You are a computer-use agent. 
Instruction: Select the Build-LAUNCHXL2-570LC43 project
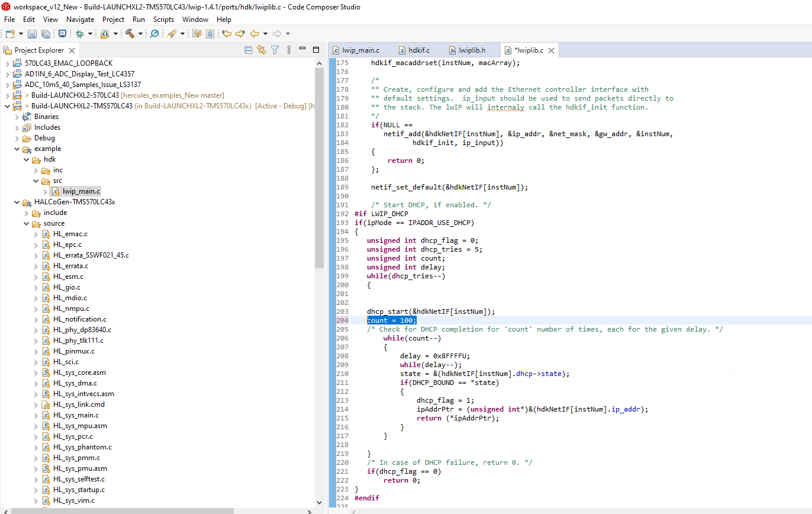click(x=75, y=95)
